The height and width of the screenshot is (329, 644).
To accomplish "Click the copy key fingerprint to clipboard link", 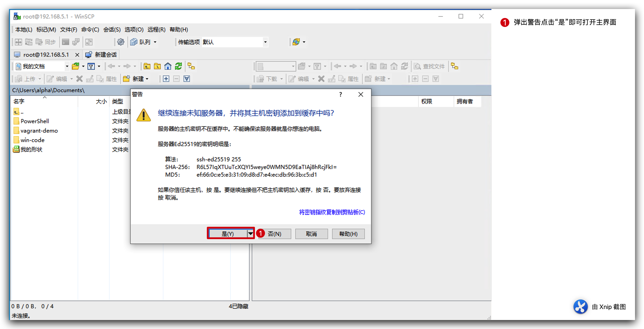I will coord(332,212).
